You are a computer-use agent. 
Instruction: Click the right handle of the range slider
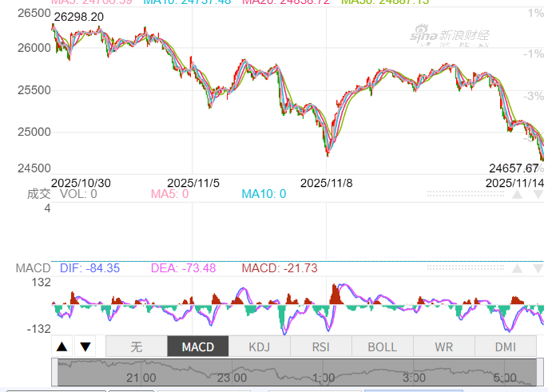tap(540, 372)
